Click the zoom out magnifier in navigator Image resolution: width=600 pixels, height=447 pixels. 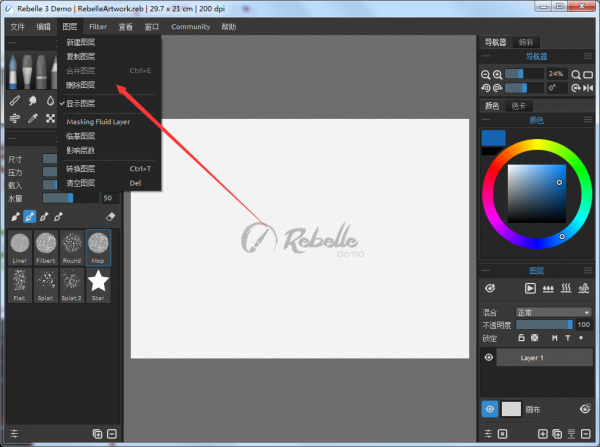(x=486, y=74)
